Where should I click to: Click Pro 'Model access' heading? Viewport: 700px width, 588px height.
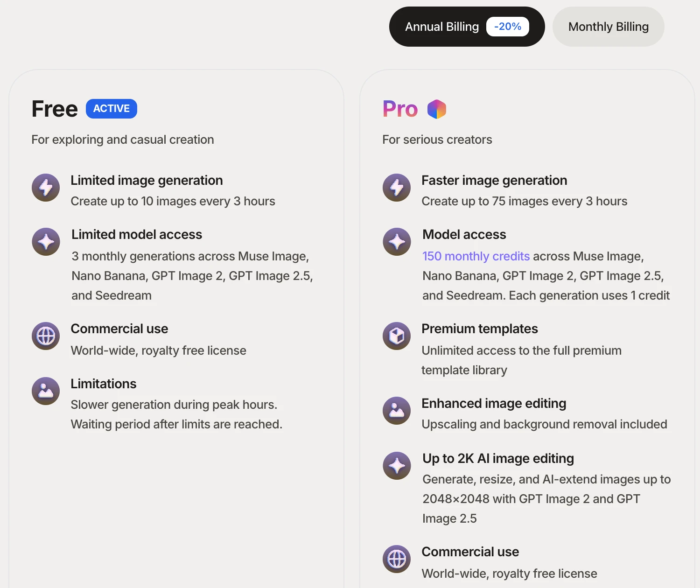(464, 234)
